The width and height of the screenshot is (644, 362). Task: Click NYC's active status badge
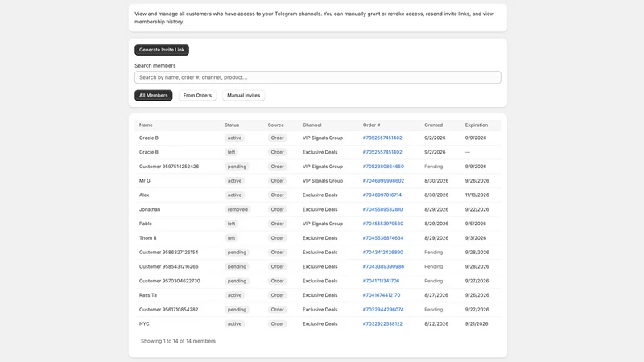[234, 324]
